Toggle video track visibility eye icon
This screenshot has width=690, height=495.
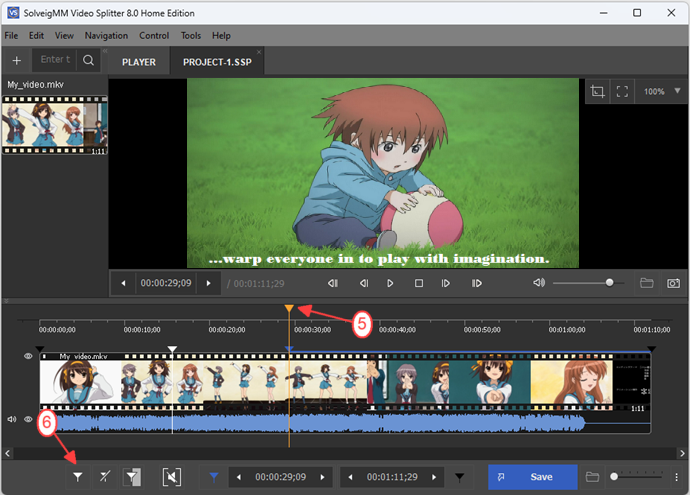[x=28, y=356]
